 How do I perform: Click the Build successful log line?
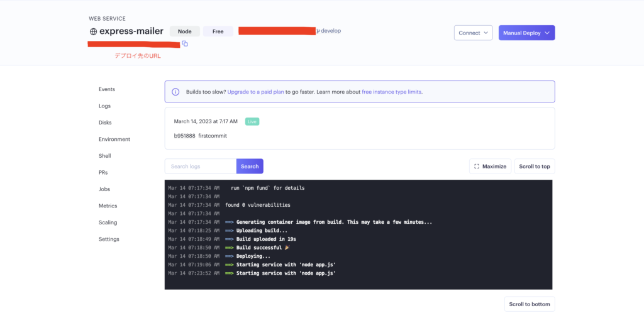(x=263, y=248)
